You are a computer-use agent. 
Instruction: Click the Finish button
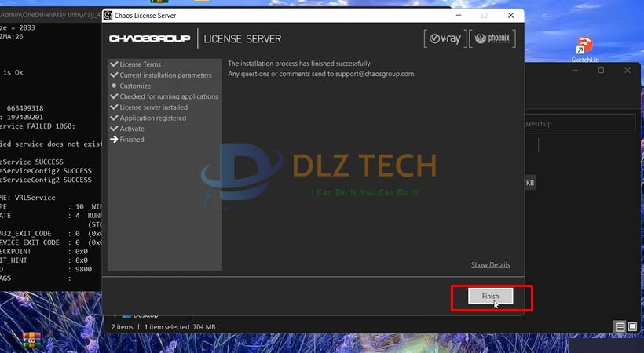click(x=490, y=297)
